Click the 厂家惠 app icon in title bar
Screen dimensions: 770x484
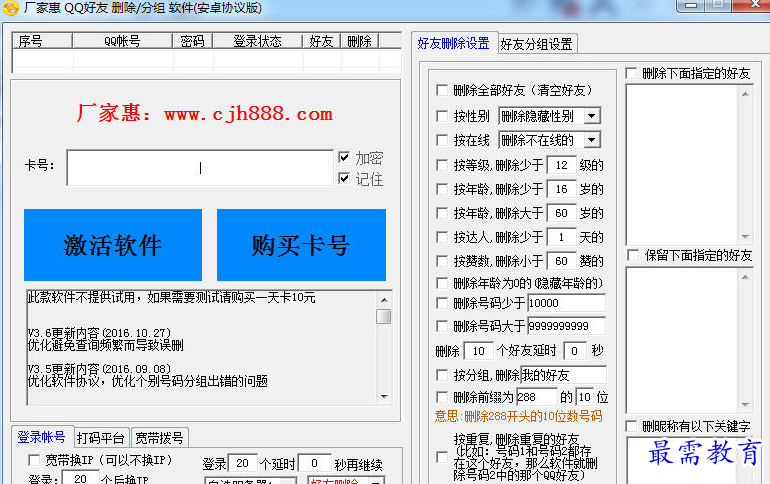tap(10, 8)
